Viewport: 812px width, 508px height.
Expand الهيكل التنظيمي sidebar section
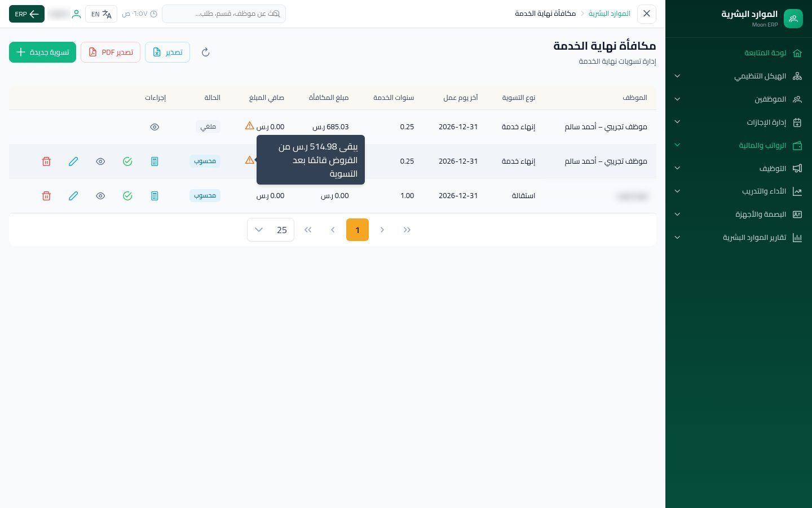pyautogui.click(x=739, y=76)
